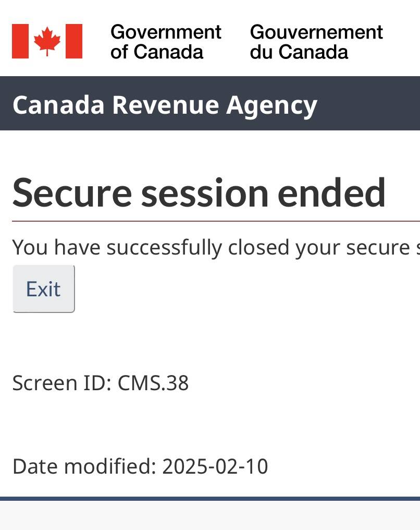Screen dimensions: 420x530
Task: Open the Canada Revenue Agency banner title
Action: click(165, 104)
